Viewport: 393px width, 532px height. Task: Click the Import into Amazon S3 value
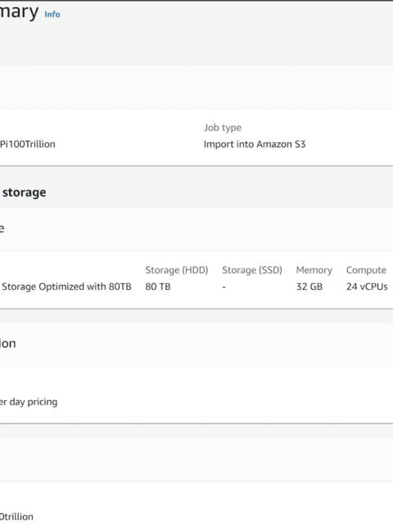(x=255, y=144)
